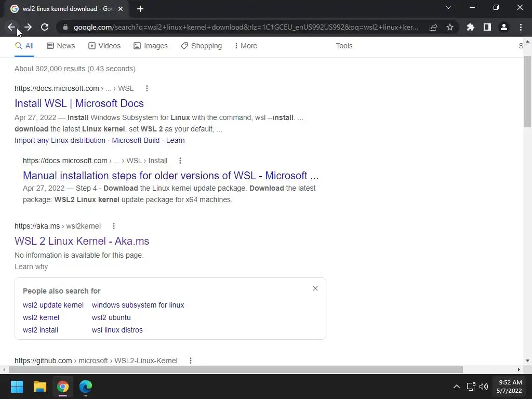Go back using the browser back arrow
The width and height of the screenshot is (532, 399).
11,27
